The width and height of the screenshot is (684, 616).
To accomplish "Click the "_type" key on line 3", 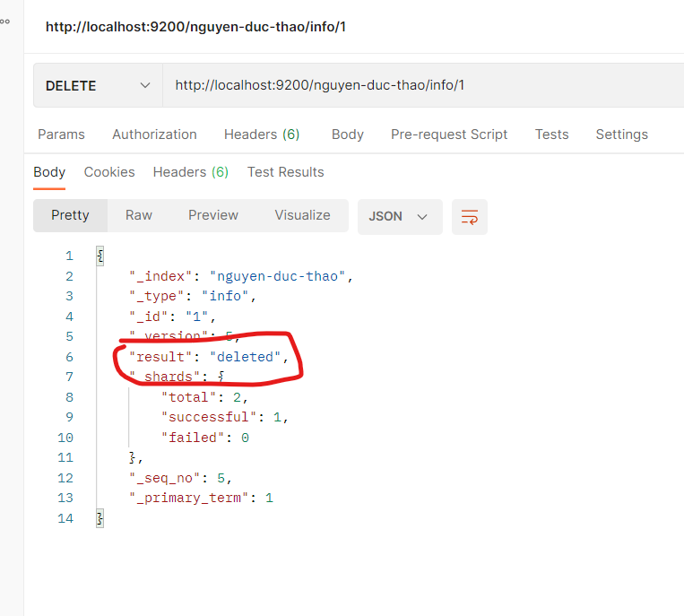I will coord(157,297).
